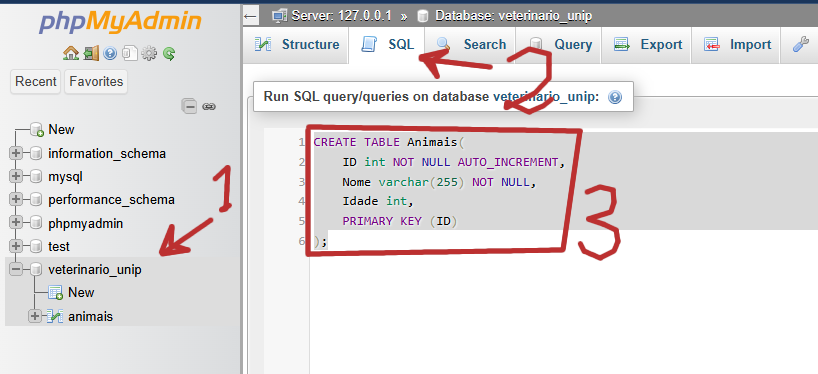Click the server icon in breadcrumb
818x374 pixels.
point(280,16)
